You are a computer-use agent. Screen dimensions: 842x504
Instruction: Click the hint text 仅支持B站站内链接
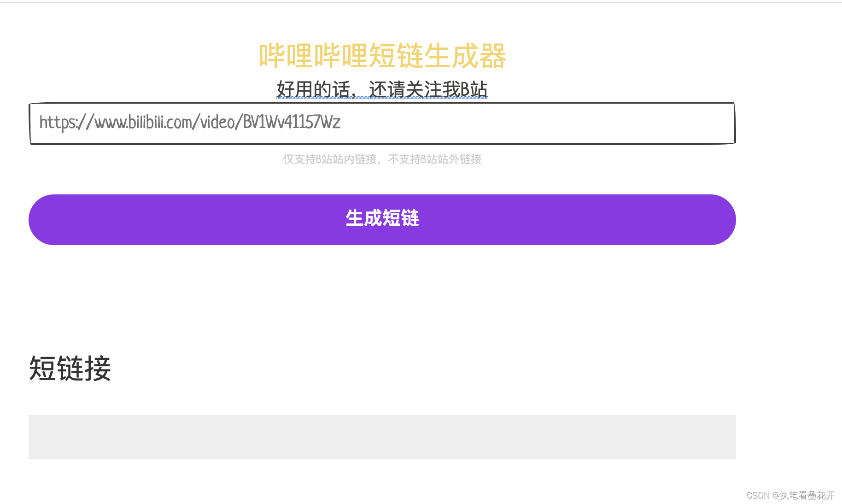pos(330,159)
